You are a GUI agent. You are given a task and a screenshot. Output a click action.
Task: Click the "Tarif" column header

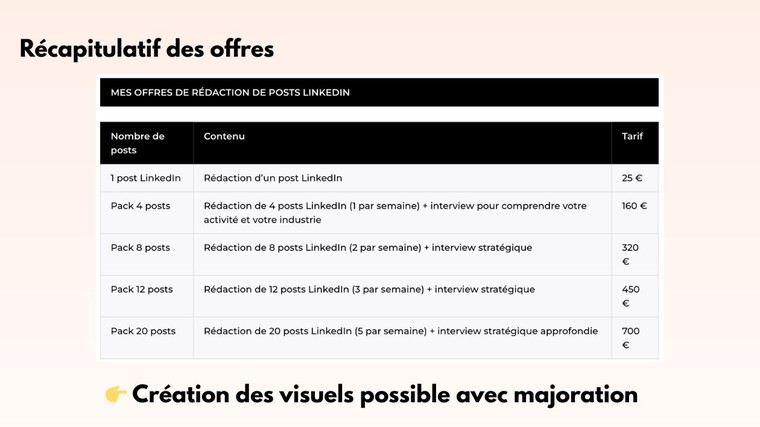tap(632, 136)
